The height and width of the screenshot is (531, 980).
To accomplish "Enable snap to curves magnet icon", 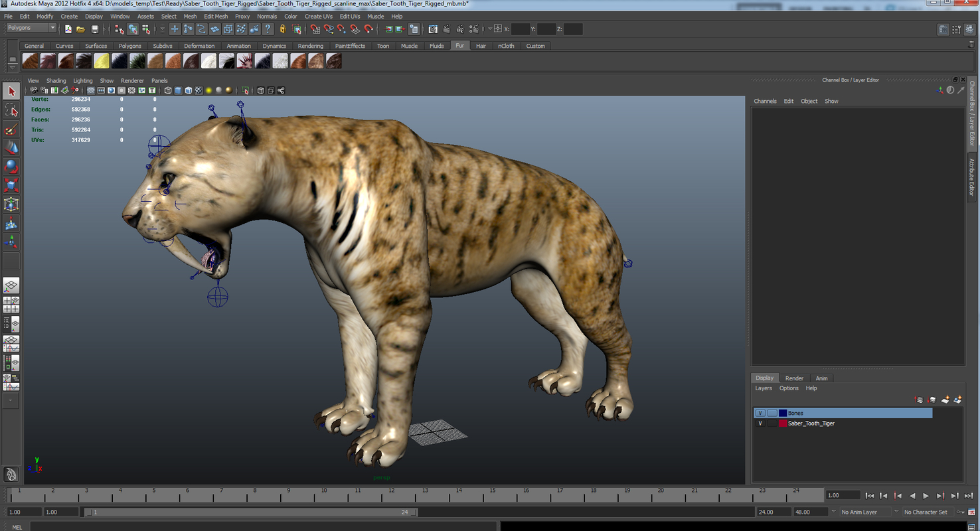I will [x=328, y=29].
